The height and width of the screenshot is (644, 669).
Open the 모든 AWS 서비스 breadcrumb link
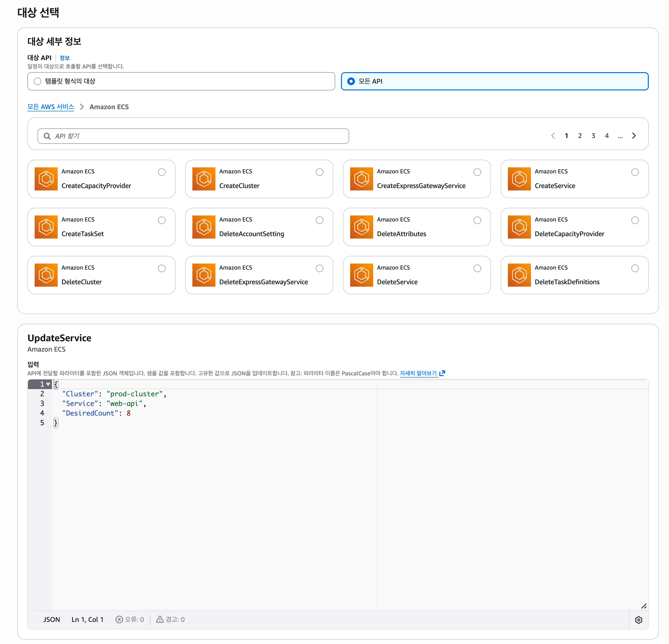[x=50, y=107]
